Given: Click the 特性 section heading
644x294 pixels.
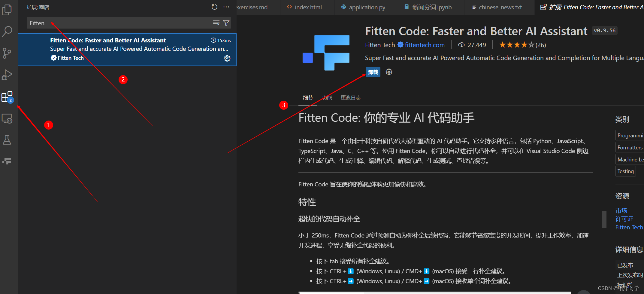Looking at the screenshot, I should click(x=307, y=202).
